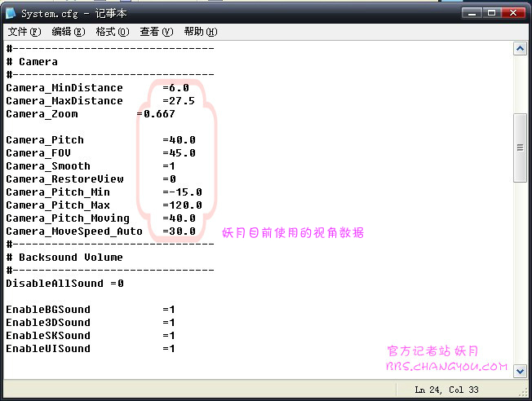Click the scrollbar up arrow
Image resolution: width=532 pixels, height=401 pixels.
pos(520,49)
